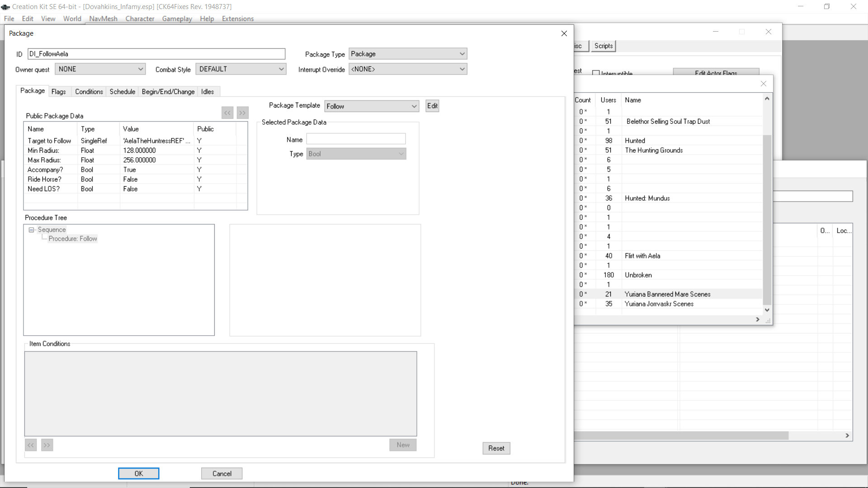
Task: Open the Gameplay menu
Action: [177, 19]
